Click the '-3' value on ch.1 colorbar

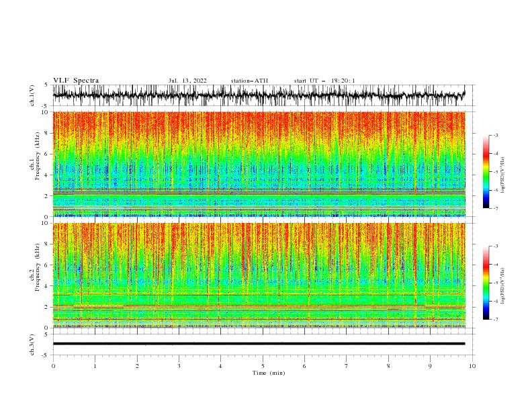495,135
